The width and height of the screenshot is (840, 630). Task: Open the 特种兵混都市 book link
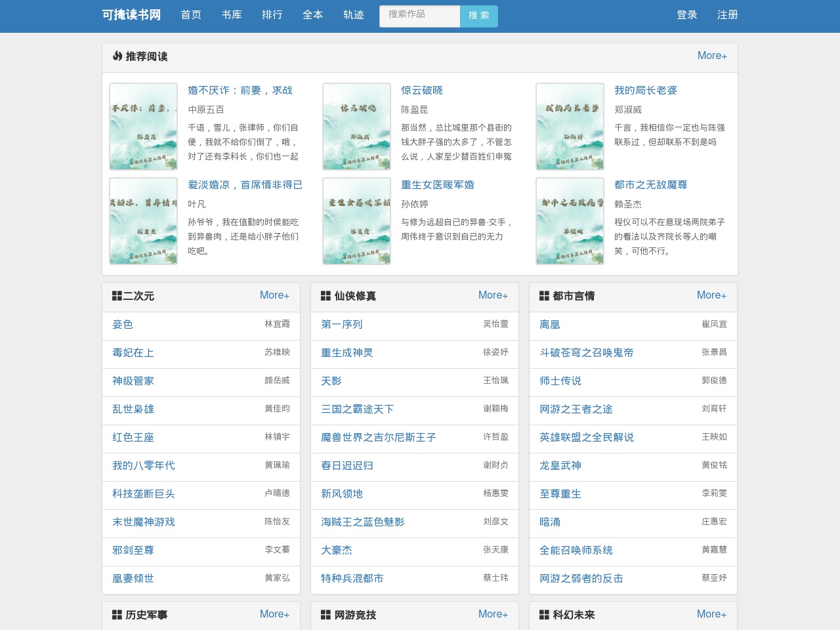click(352, 578)
